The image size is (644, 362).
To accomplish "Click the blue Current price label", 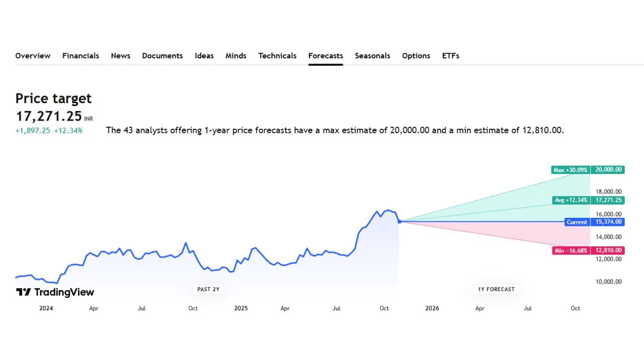I will coord(577,222).
